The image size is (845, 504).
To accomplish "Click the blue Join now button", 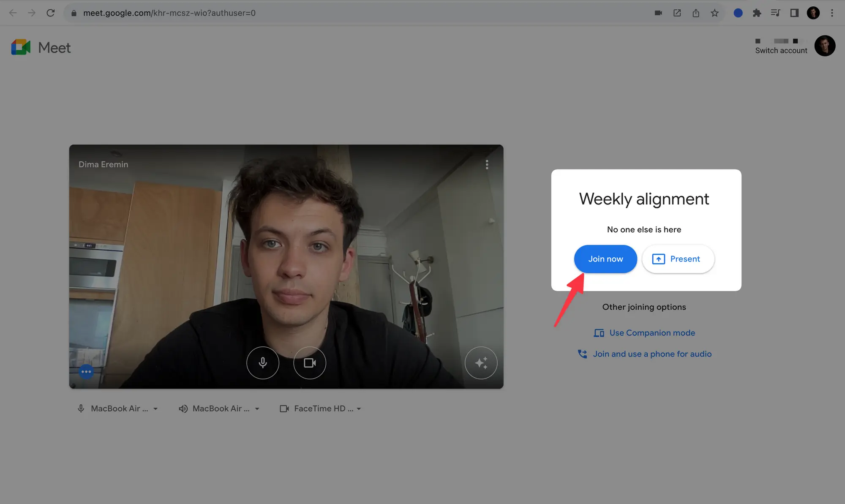I will (x=605, y=259).
